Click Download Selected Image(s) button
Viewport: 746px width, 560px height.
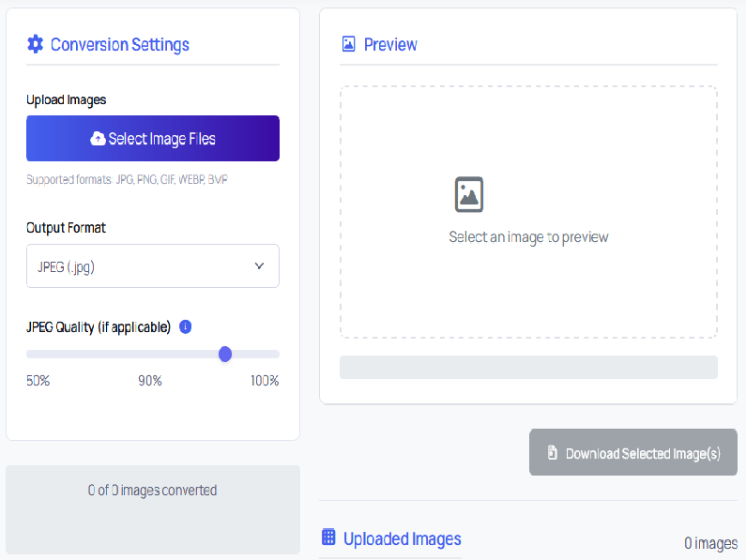pos(633,452)
